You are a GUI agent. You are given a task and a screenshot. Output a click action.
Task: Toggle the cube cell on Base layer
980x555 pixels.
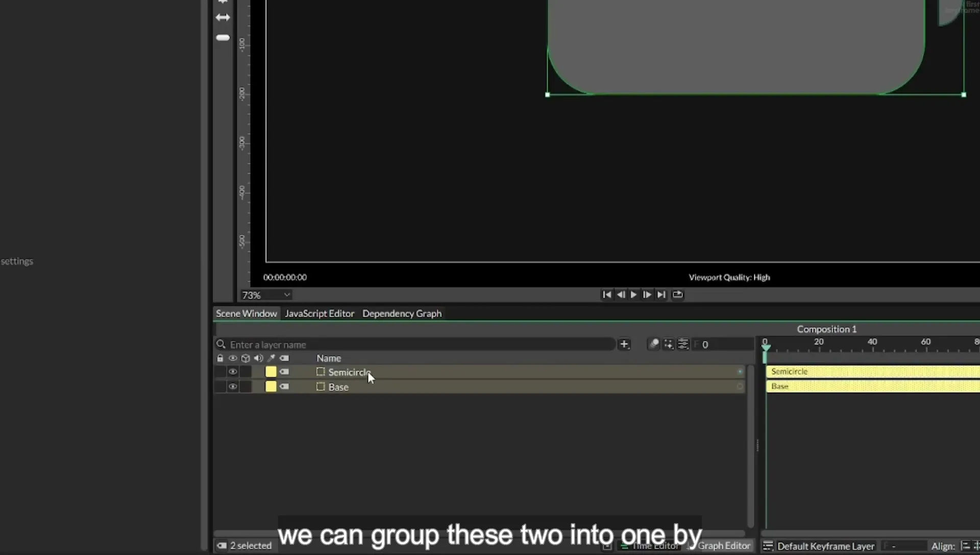point(246,387)
